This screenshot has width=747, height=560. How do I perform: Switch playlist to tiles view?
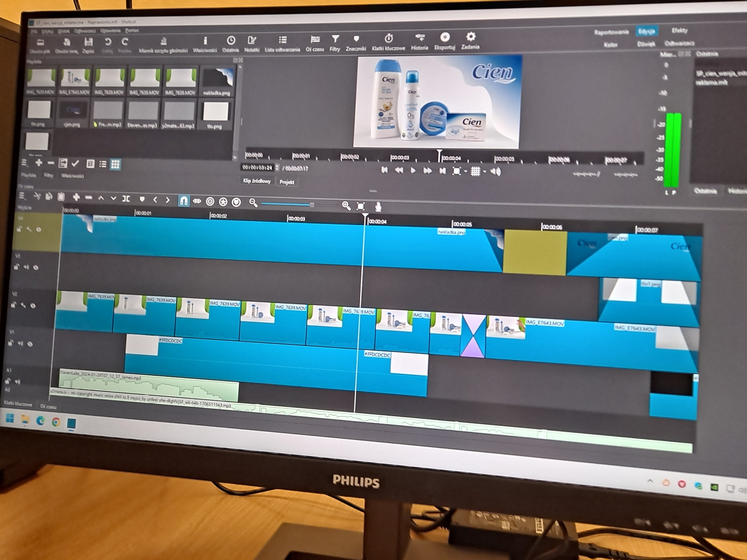pyautogui.click(x=115, y=164)
